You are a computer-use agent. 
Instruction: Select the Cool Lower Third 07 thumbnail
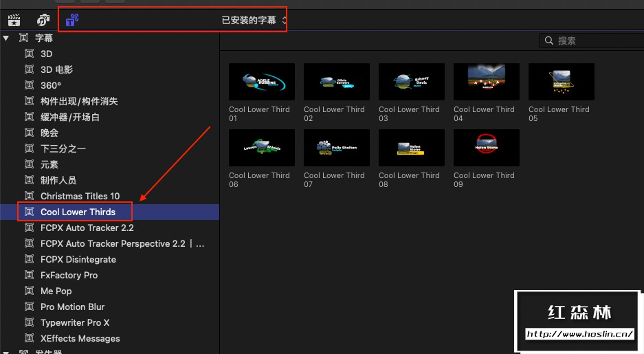[337, 148]
